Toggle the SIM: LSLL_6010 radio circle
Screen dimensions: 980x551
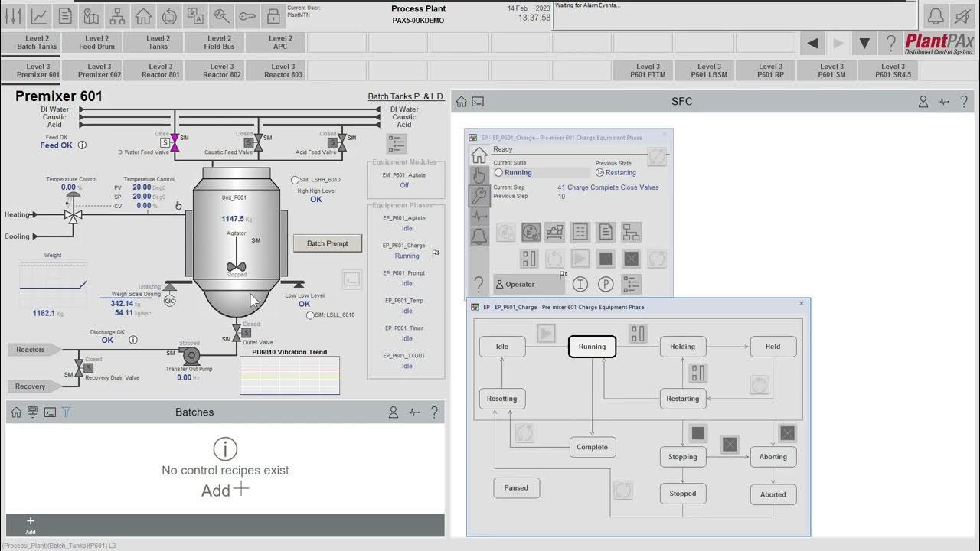click(x=310, y=315)
